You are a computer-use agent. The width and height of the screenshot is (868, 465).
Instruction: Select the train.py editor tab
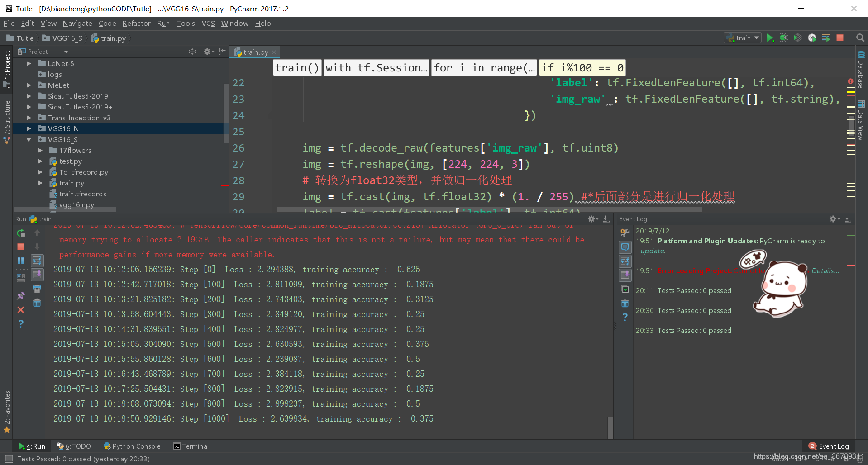255,52
